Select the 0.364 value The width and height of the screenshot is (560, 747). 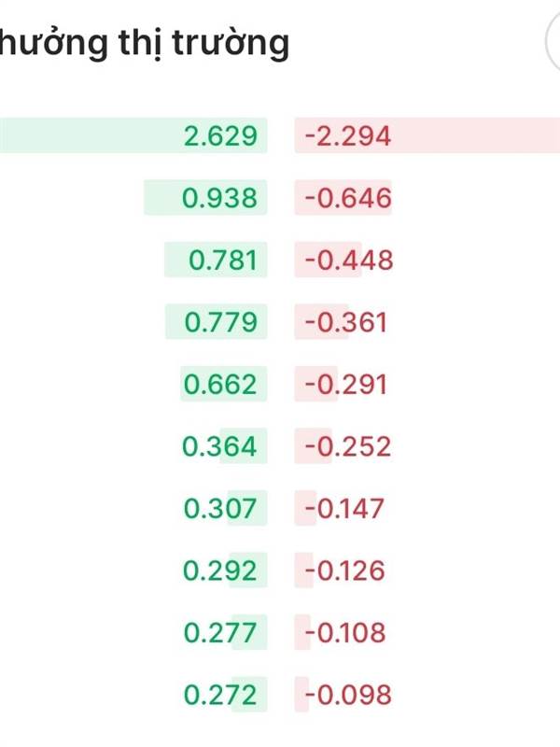point(220,446)
